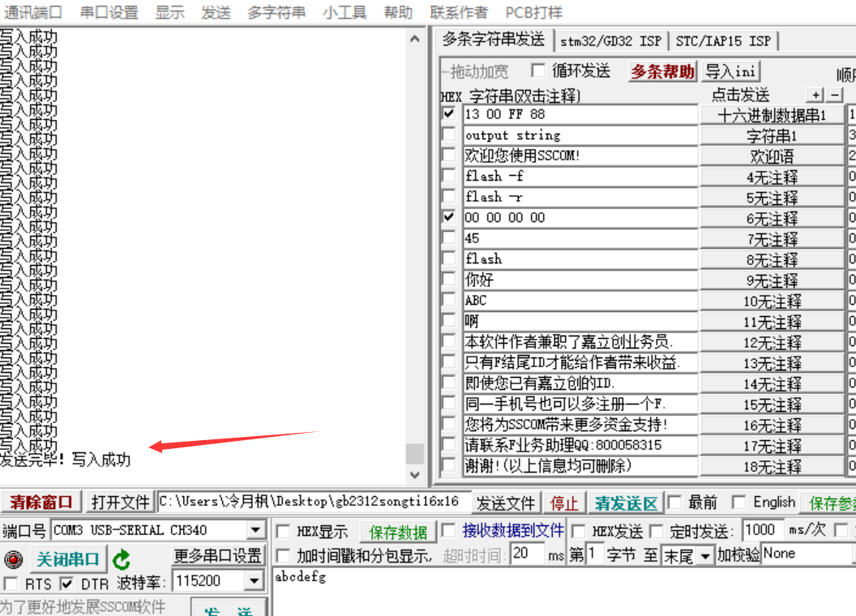The height and width of the screenshot is (616, 856).
Task: Click the 超时时间 field showing 20
Action: [528, 554]
